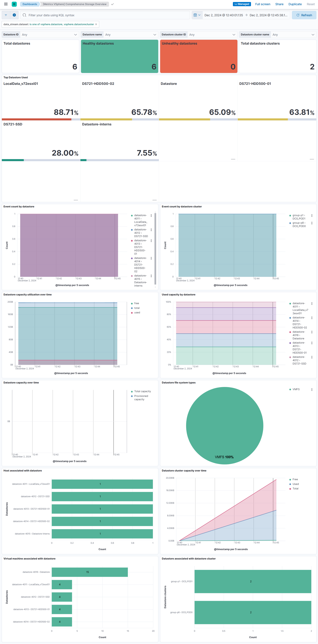
Task: Open panel options for the VMFS legend entry
Action: click(x=311, y=389)
